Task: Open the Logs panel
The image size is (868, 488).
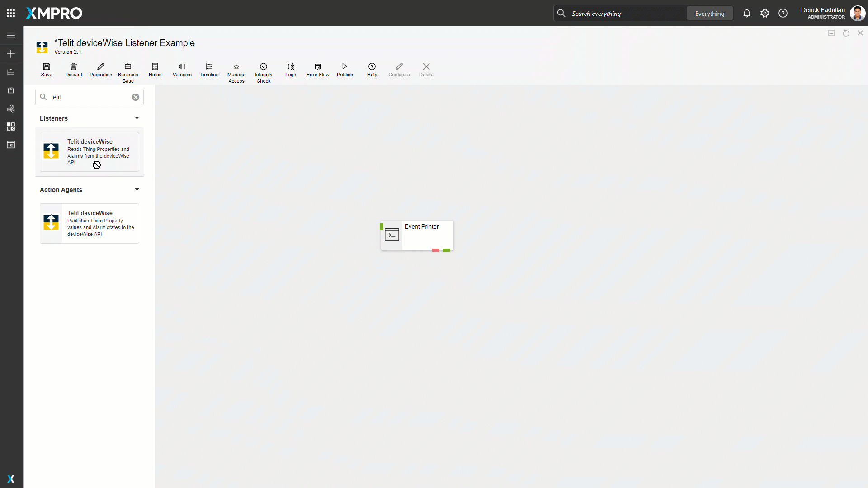Action: coord(290,70)
